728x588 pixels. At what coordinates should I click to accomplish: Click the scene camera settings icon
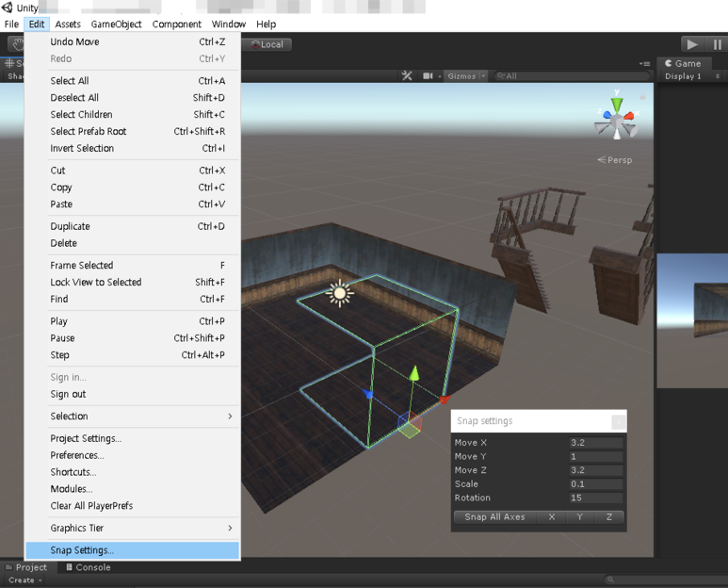coord(428,75)
